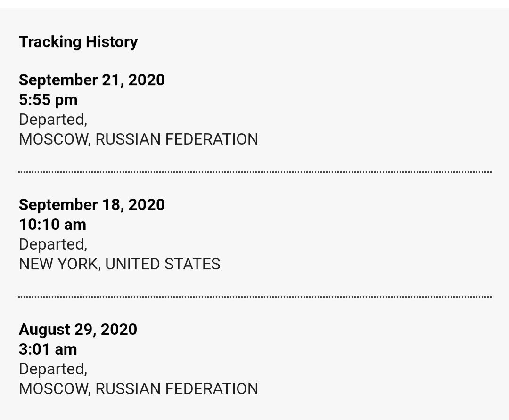Click the 3:01 am timestamp
The height and width of the screenshot is (420, 509).
point(48,349)
